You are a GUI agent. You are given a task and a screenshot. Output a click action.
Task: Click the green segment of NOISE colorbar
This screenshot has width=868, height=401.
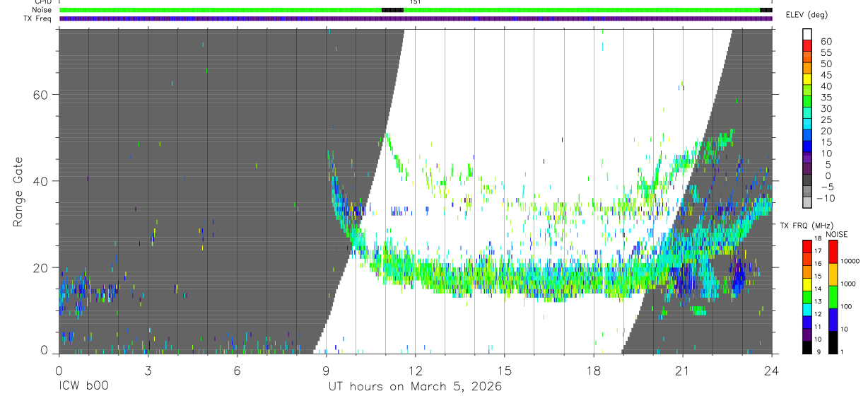point(832,296)
